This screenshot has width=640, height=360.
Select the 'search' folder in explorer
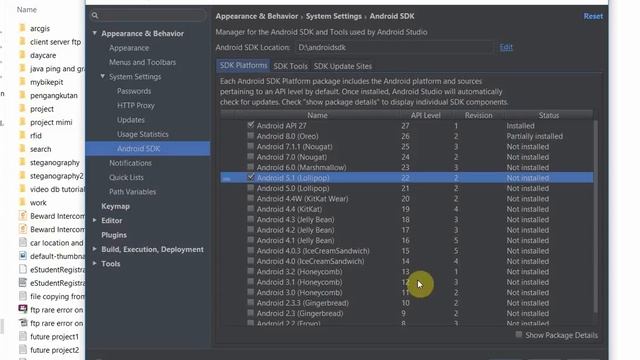pyautogui.click(x=40, y=149)
